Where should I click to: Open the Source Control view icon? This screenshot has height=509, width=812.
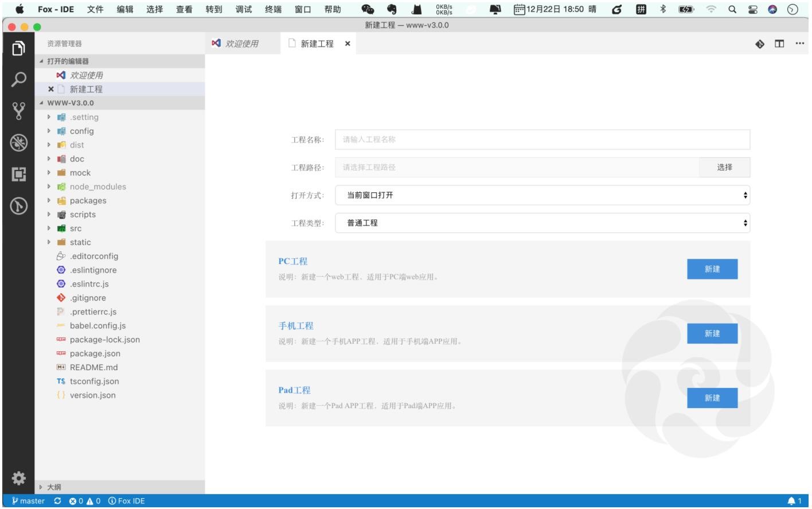(18, 111)
